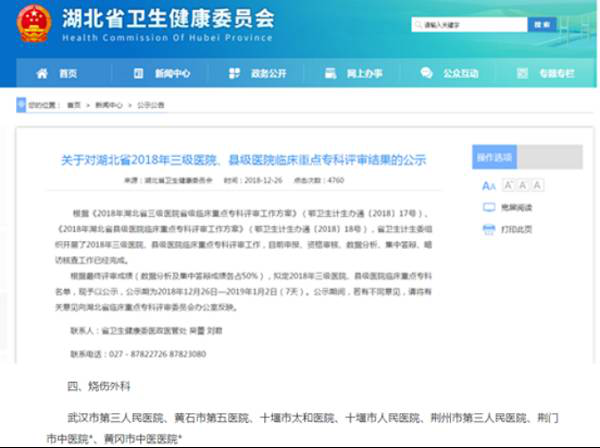The height and width of the screenshot is (448, 600).
Task: Select the smallest font size A button
Action: pyautogui.click(x=537, y=186)
